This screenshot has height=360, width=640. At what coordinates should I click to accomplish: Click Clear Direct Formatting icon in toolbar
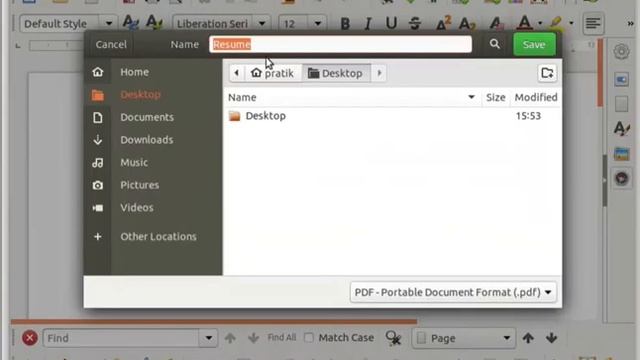point(496,24)
